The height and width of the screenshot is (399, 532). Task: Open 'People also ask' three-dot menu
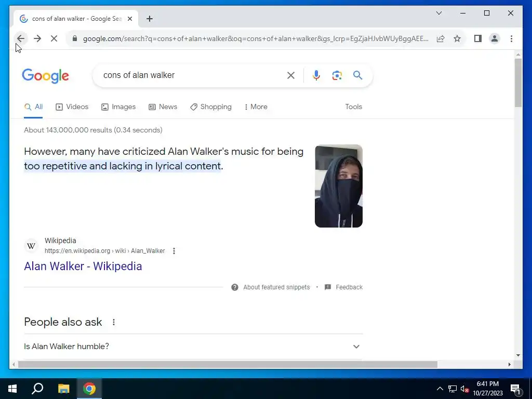[x=114, y=322]
